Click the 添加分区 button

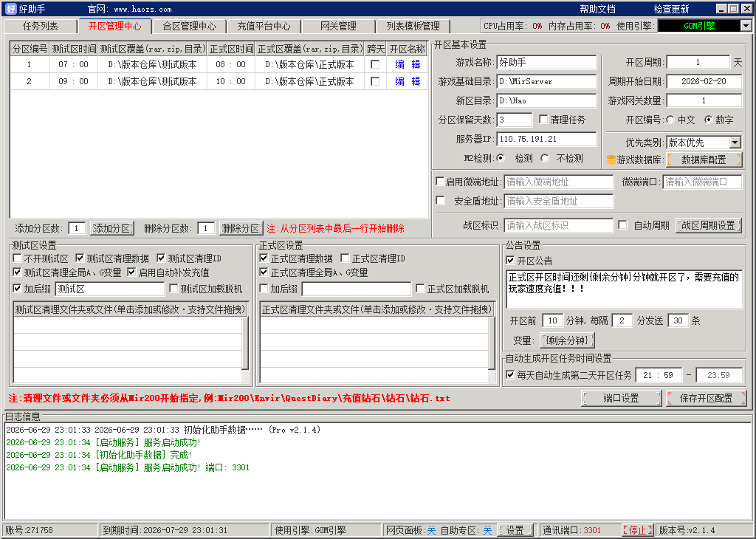click(x=112, y=228)
